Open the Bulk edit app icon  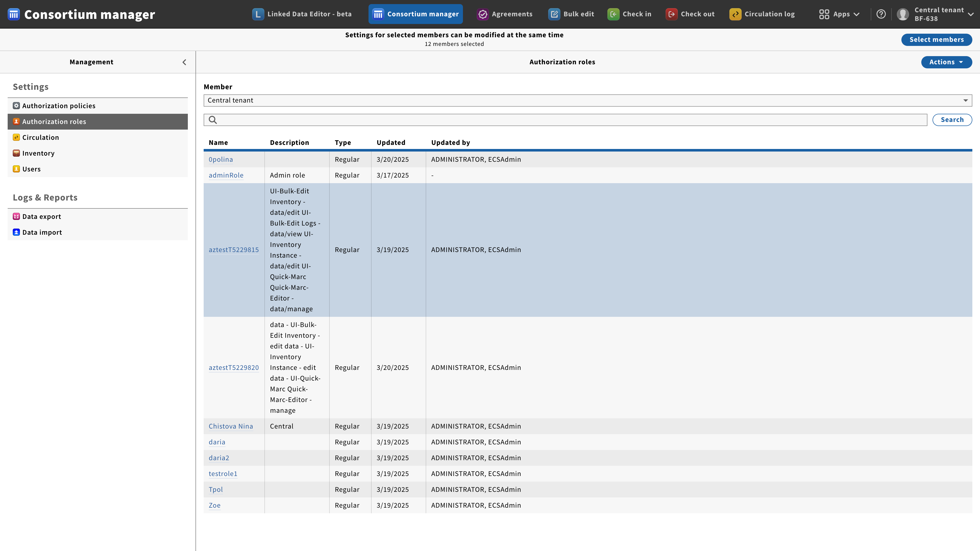click(554, 14)
